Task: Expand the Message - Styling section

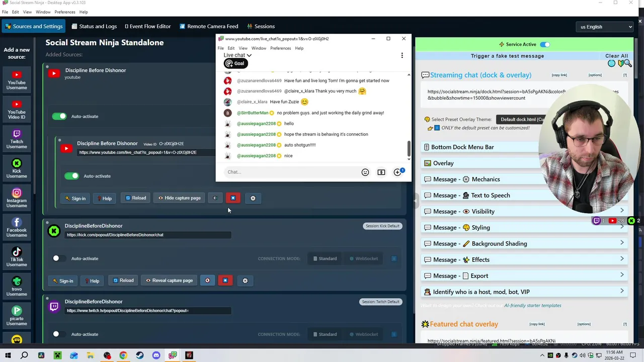Action: tap(523, 227)
